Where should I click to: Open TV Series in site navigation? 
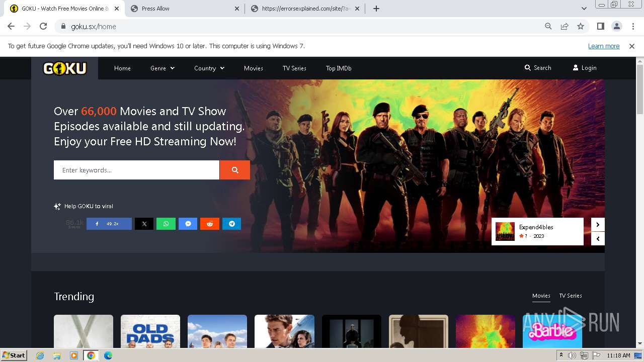pos(294,68)
